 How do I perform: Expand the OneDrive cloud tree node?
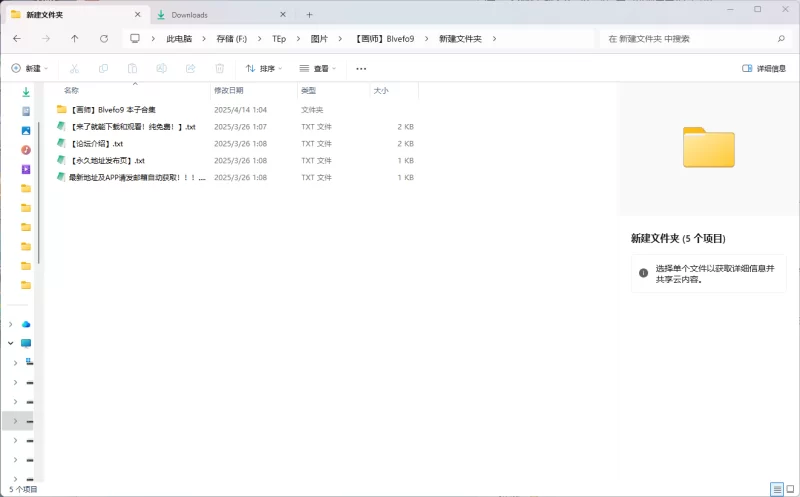(11, 324)
